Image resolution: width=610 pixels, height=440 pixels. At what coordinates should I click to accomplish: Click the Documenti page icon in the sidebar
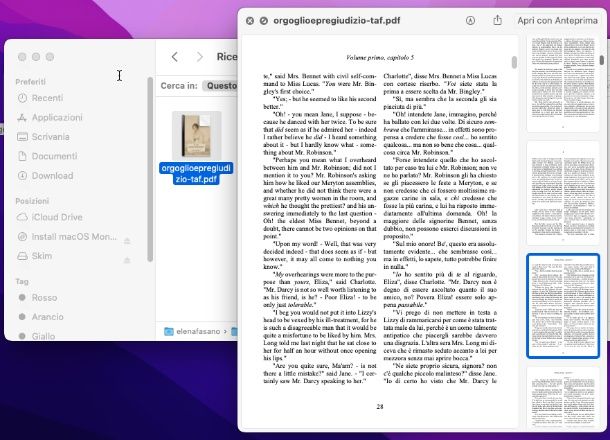click(23, 156)
